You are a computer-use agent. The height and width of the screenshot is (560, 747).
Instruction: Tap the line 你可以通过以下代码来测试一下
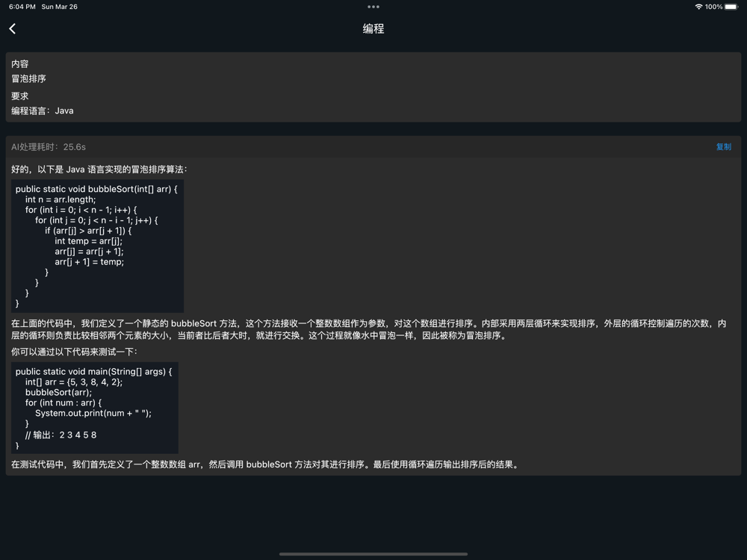coord(74,352)
